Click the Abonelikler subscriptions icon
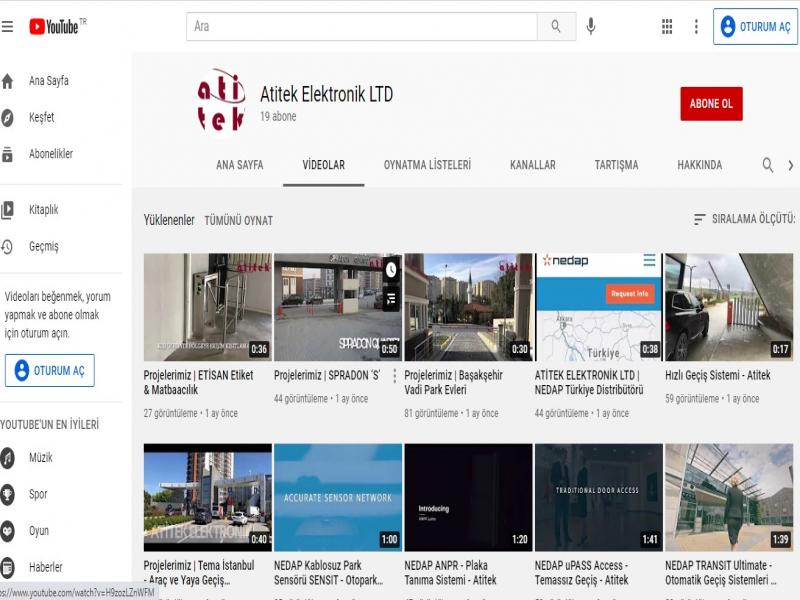Viewport: 800px width, 600px height. (7, 154)
